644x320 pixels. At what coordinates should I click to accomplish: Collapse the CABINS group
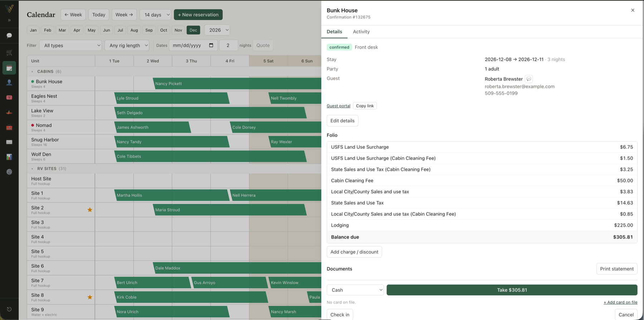tap(32, 72)
